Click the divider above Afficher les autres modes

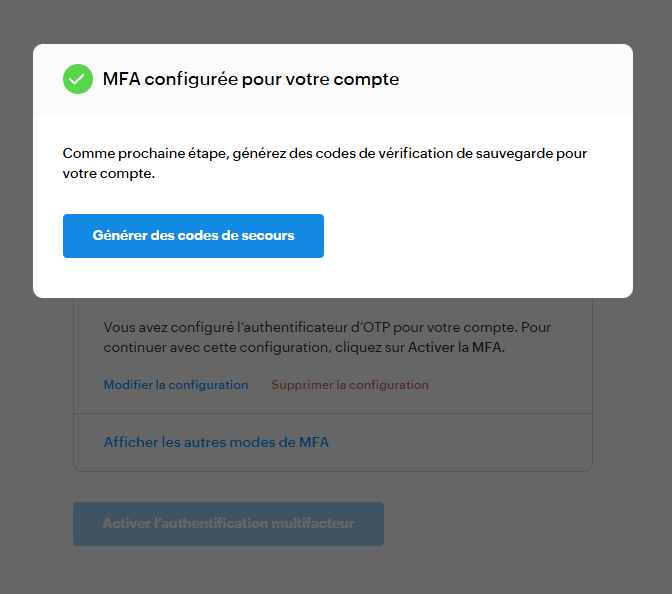[x=333, y=414]
